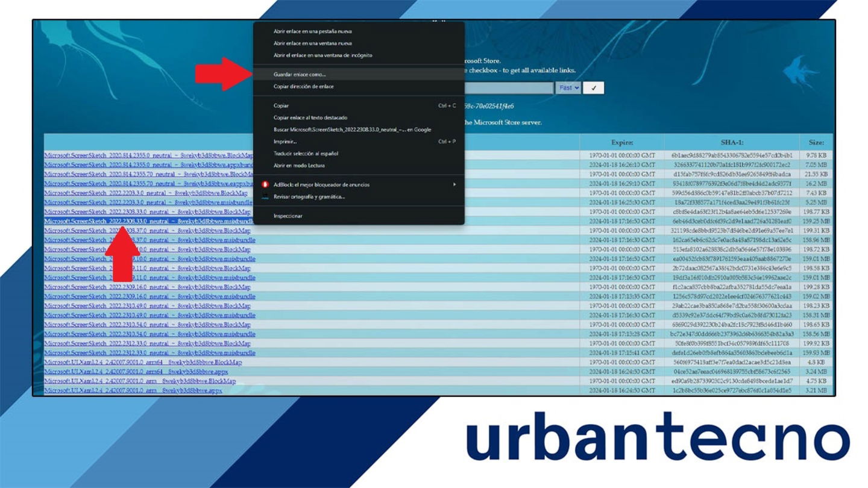The height and width of the screenshot is (488, 868).
Task: Choose 'Copiar dirección de enlace'
Action: (304, 87)
